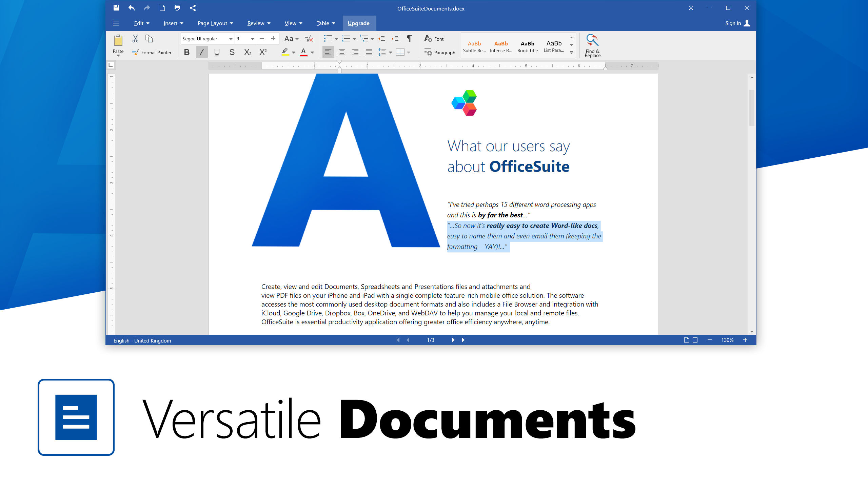Image resolution: width=868 pixels, height=488 pixels.
Task: Click the Underline formatting icon
Action: (x=216, y=52)
